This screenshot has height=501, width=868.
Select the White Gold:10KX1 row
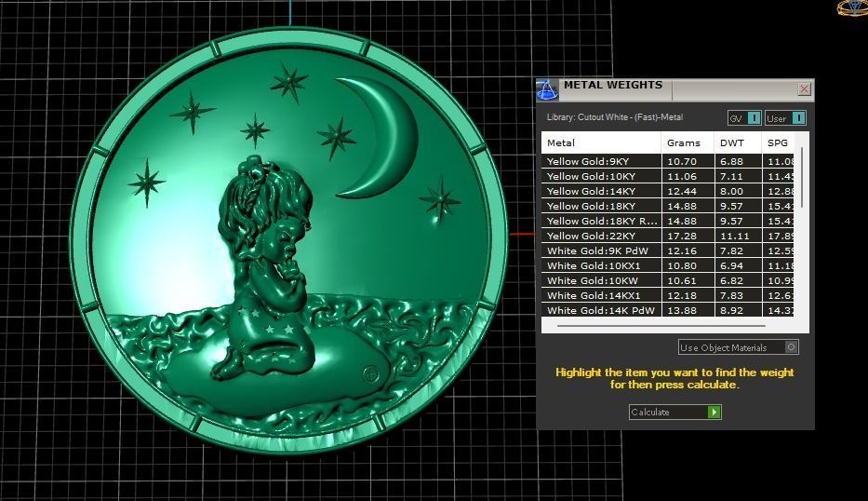[668, 266]
